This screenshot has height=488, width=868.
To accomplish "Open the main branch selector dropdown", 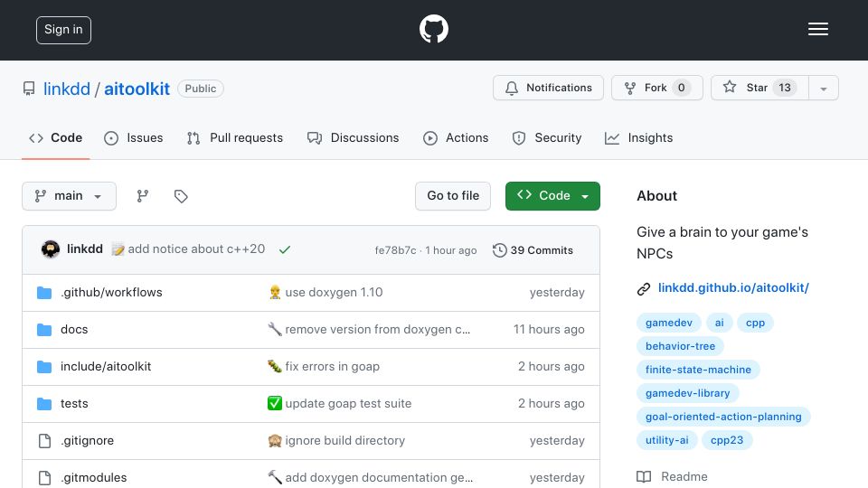I will click(x=70, y=196).
